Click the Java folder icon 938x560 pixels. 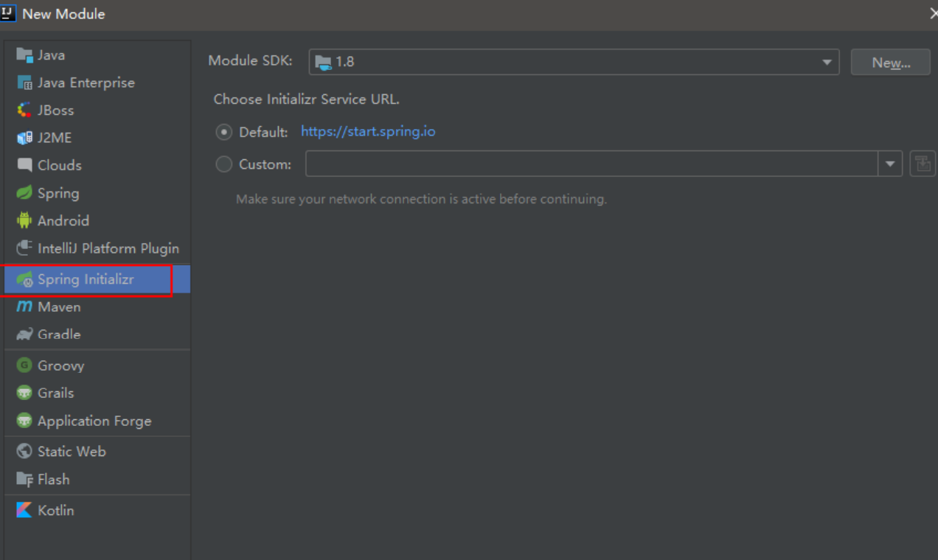click(24, 55)
